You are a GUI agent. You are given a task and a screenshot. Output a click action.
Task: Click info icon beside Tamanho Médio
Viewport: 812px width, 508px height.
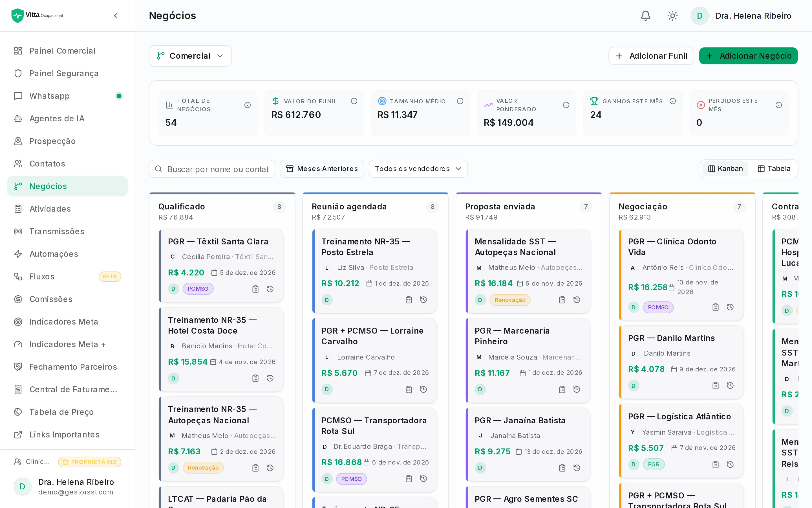[460, 101]
